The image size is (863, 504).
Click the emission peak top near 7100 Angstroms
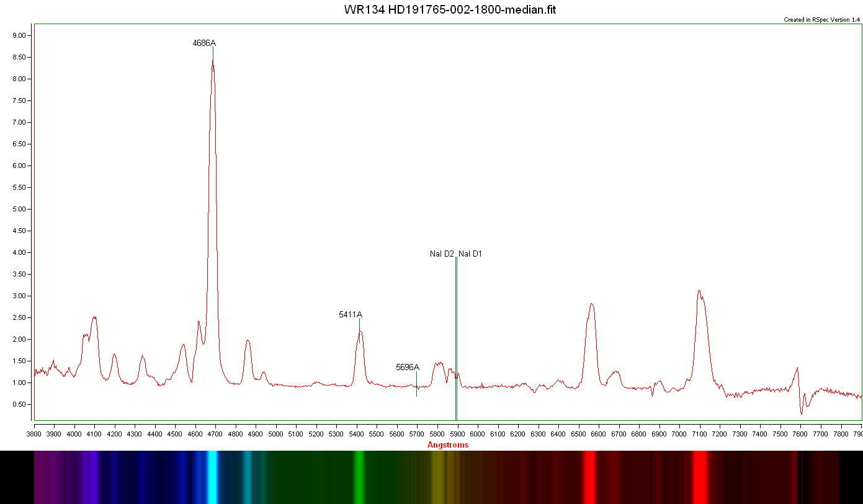[x=699, y=291]
